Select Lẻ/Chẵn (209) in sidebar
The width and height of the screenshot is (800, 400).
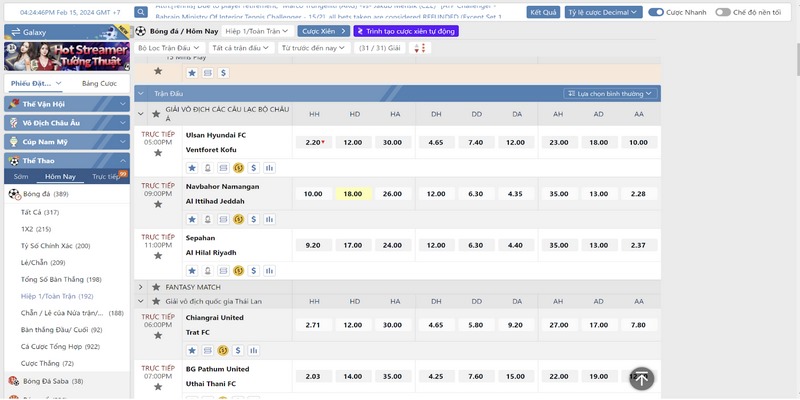click(x=41, y=263)
